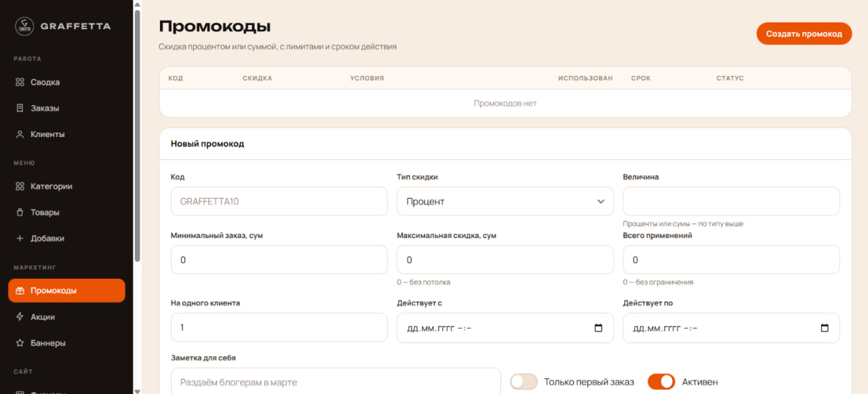Open Категории grid icon in sidebar

click(20, 186)
